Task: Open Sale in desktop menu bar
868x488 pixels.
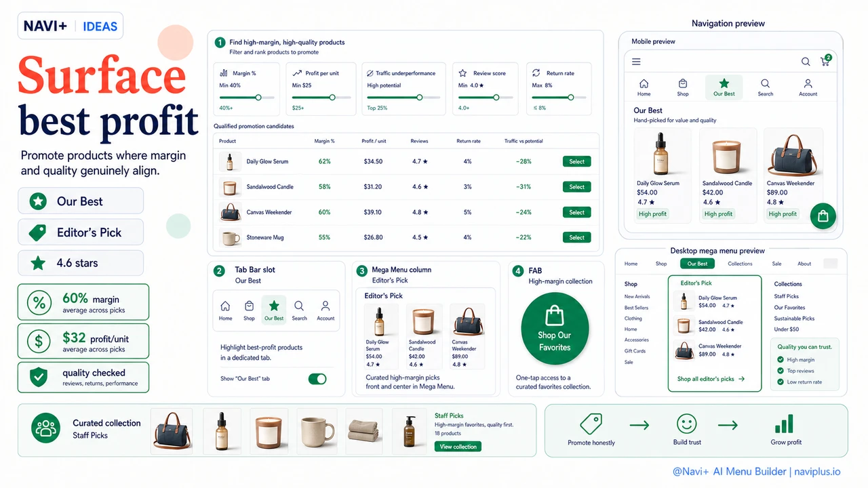Action: 776,264
